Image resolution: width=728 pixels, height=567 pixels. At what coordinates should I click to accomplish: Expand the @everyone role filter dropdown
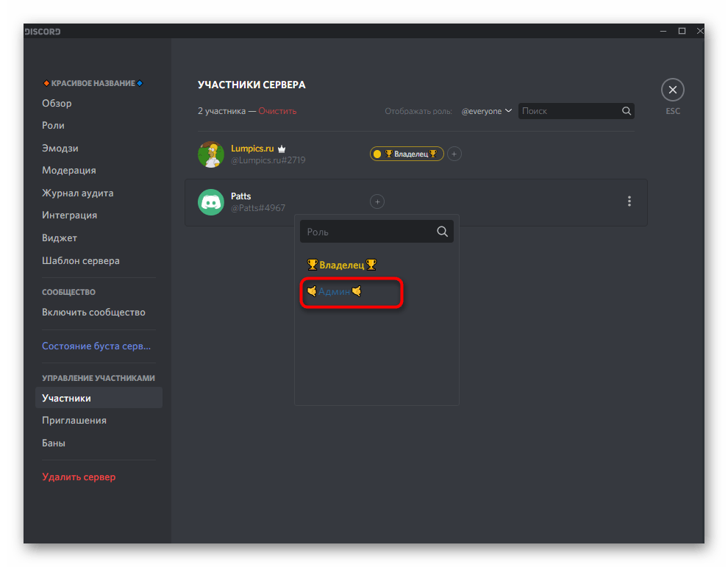486,111
